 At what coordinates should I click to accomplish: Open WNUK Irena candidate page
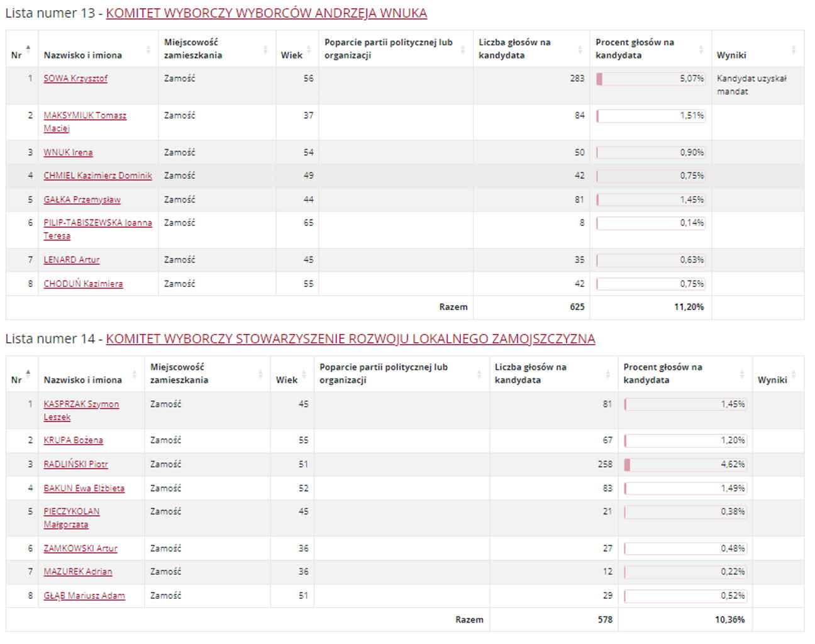68,153
